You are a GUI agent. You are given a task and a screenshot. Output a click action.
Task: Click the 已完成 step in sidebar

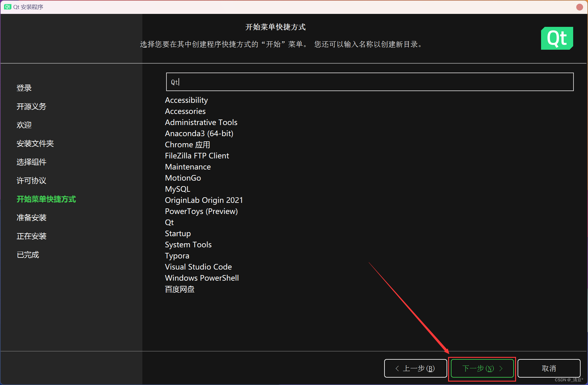point(28,255)
